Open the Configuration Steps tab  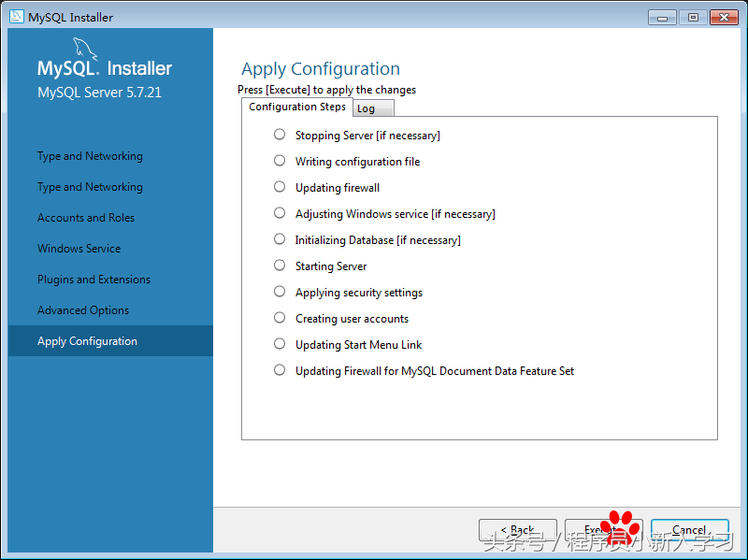(297, 107)
